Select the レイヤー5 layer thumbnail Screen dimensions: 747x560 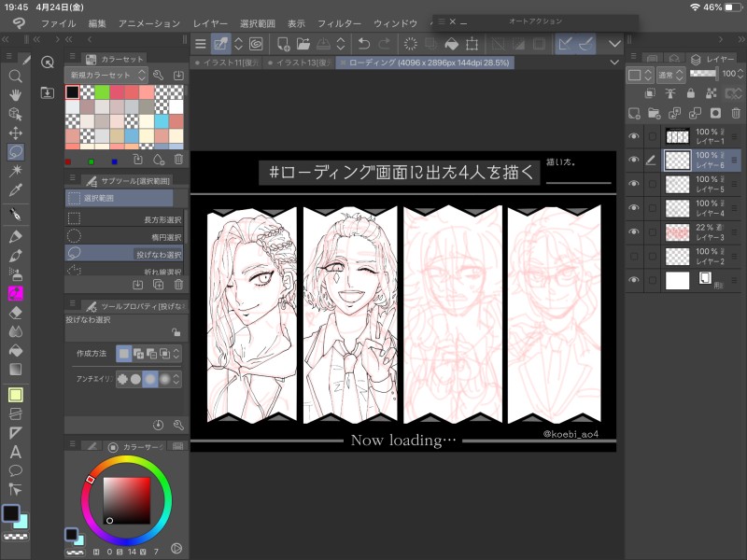[677, 184]
